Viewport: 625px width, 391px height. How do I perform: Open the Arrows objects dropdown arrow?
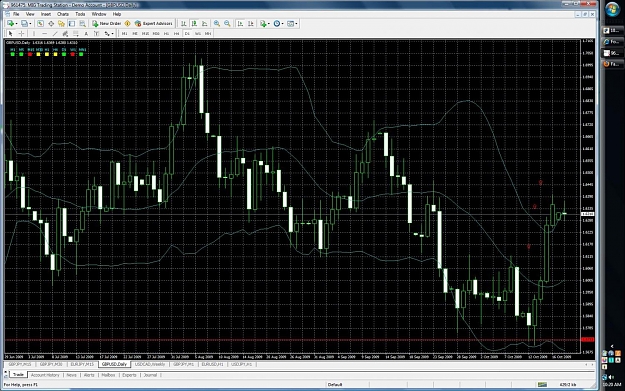click(113, 33)
